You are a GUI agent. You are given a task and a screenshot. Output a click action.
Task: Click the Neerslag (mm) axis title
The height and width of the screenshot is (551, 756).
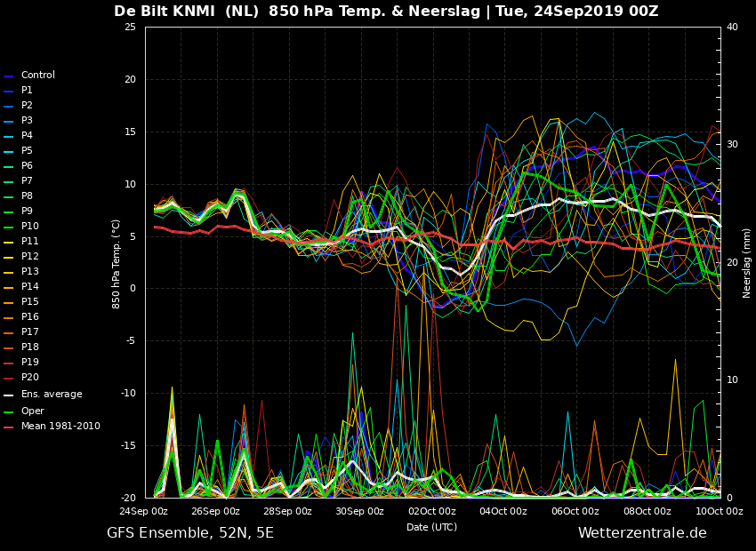pyautogui.click(x=746, y=263)
